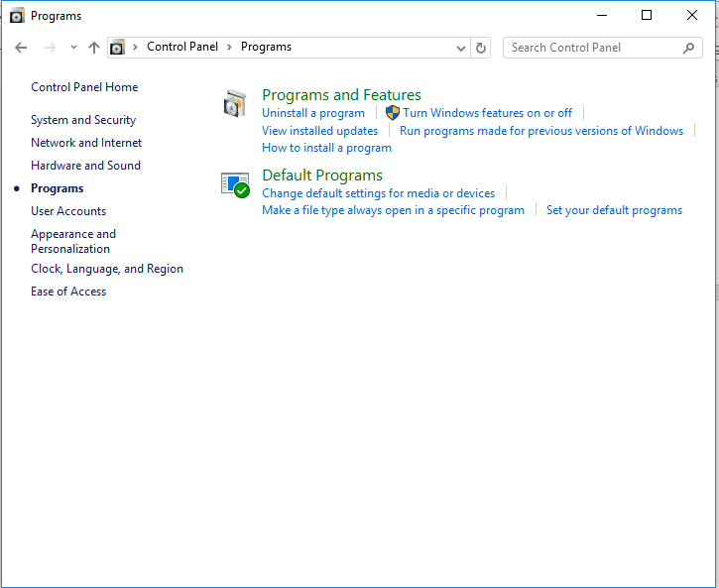Open the Programs and Features heading
Viewport: 719px width, 588px height.
click(x=341, y=95)
